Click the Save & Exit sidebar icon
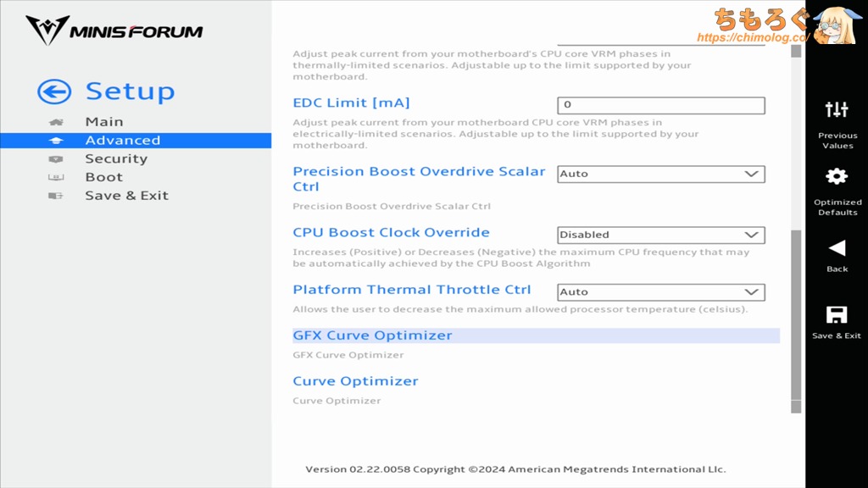The image size is (868, 488). [x=56, y=196]
